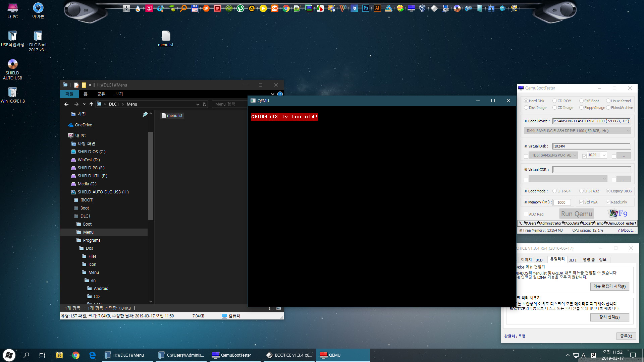Select the PXE Boot radio option
644x362 pixels.
581,101
